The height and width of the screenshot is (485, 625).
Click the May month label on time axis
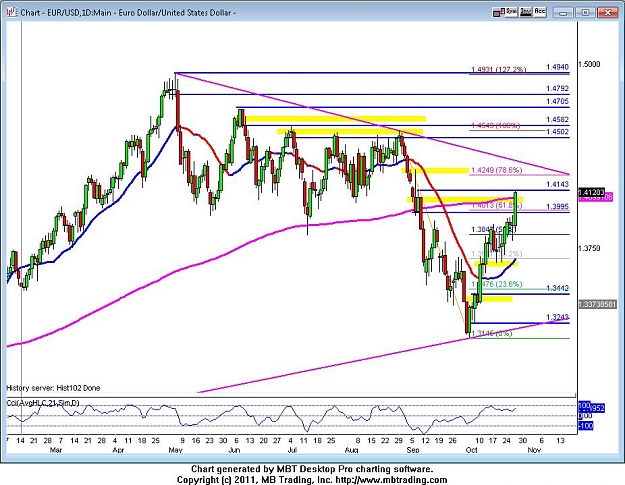(175, 450)
